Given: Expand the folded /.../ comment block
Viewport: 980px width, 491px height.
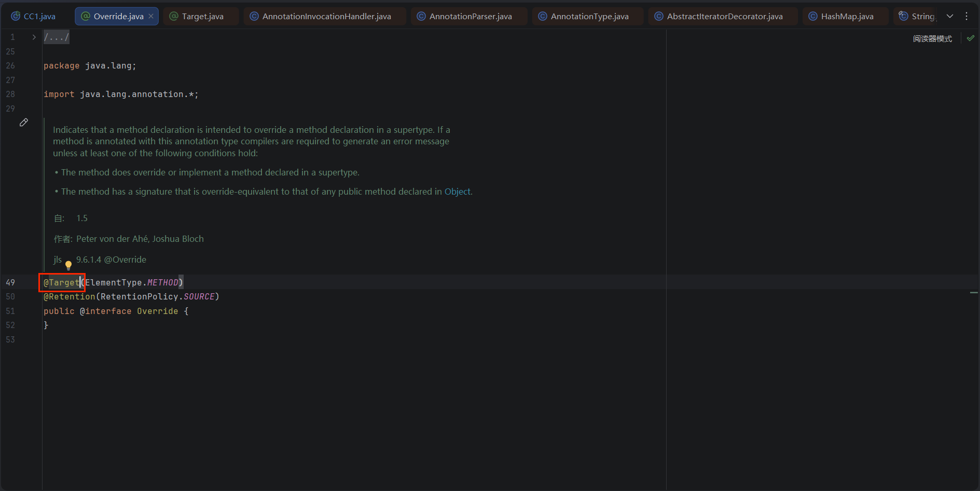Looking at the screenshot, I should (56, 37).
